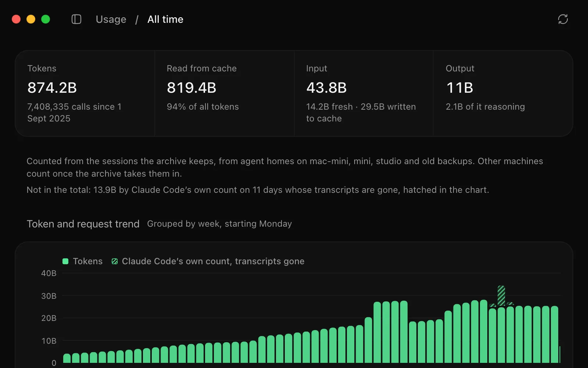Click the 20B y-axis label
Image resolution: width=588 pixels, height=368 pixels.
[x=49, y=318]
